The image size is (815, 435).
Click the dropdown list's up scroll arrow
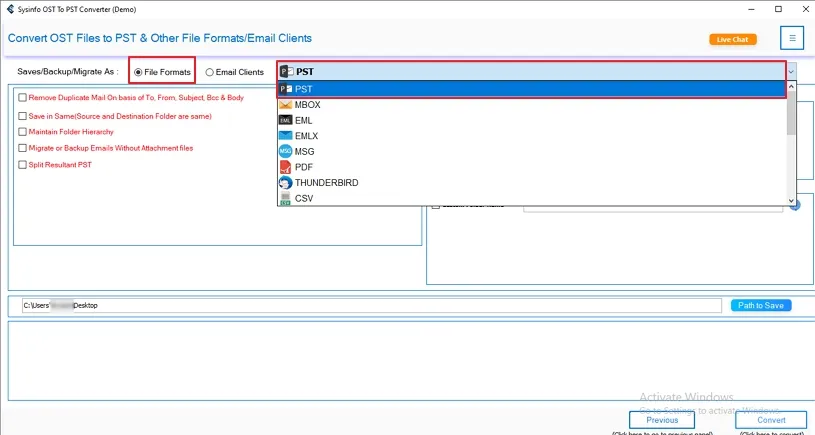pyautogui.click(x=791, y=86)
